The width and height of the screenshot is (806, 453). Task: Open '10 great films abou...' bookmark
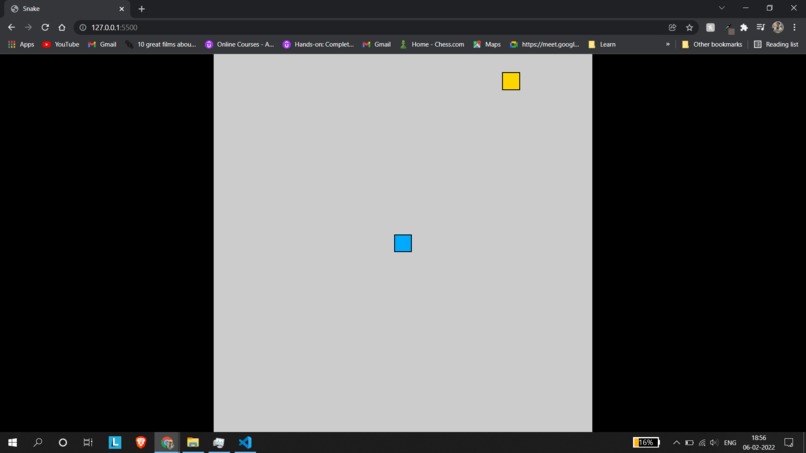[x=161, y=44]
